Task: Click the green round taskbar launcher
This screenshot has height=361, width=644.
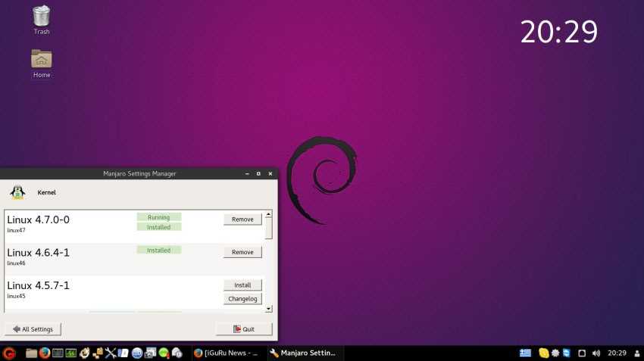Action: pyautogui.click(x=164, y=353)
